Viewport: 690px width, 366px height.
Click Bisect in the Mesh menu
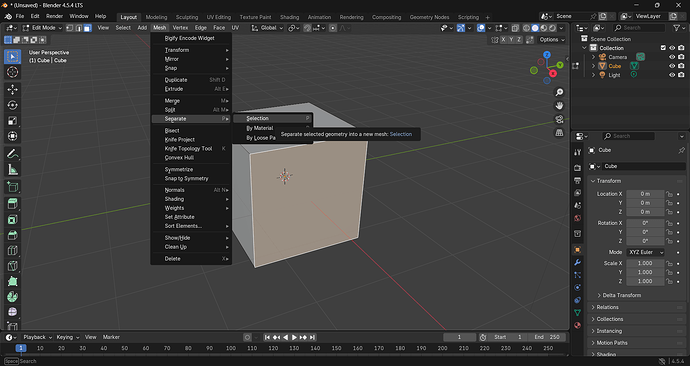coord(191,131)
